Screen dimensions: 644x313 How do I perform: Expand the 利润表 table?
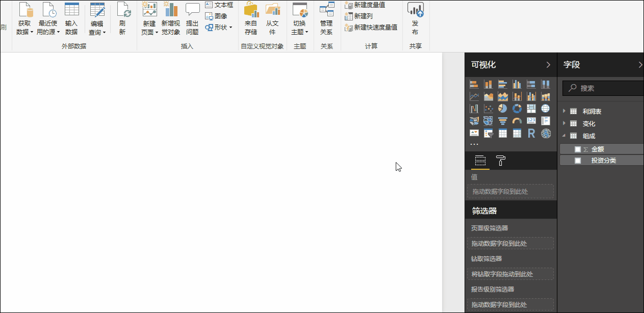click(x=564, y=111)
